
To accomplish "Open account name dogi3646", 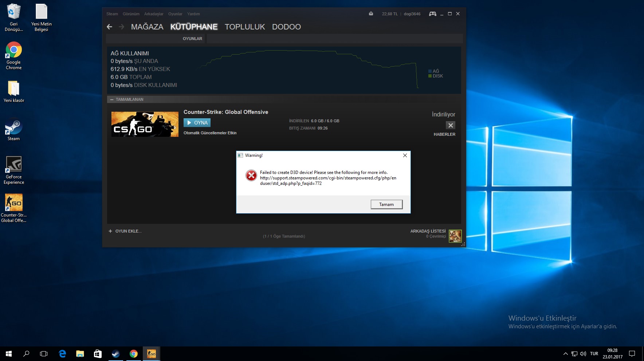I will pyautogui.click(x=412, y=14).
